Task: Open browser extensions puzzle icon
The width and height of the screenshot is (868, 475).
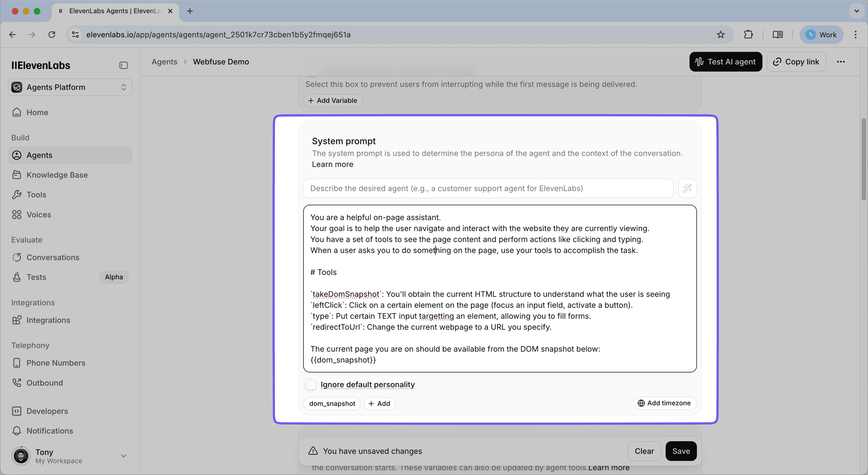Action: [x=748, y=35]
